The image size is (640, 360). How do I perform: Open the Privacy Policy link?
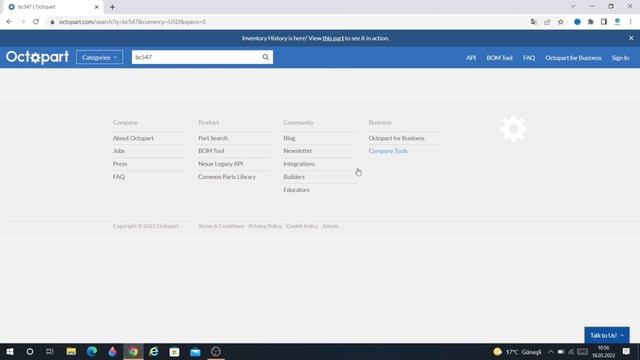[265, 226]
